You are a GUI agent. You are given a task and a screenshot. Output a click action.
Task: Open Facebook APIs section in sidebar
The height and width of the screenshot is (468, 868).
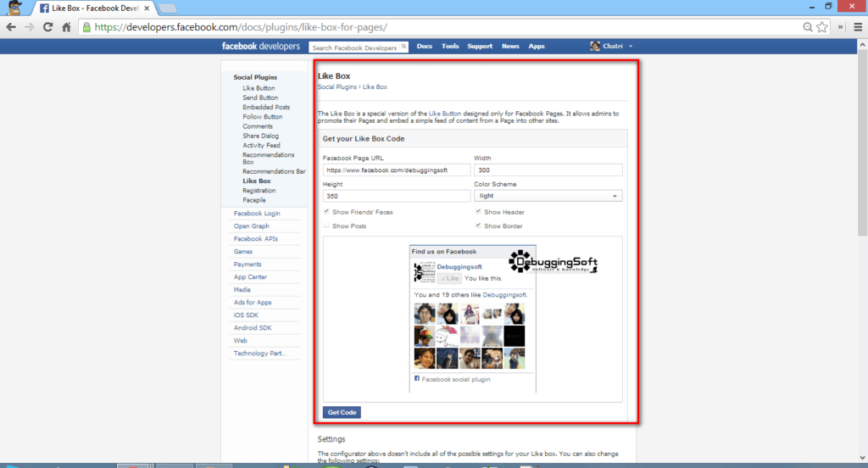click(256, 239)
